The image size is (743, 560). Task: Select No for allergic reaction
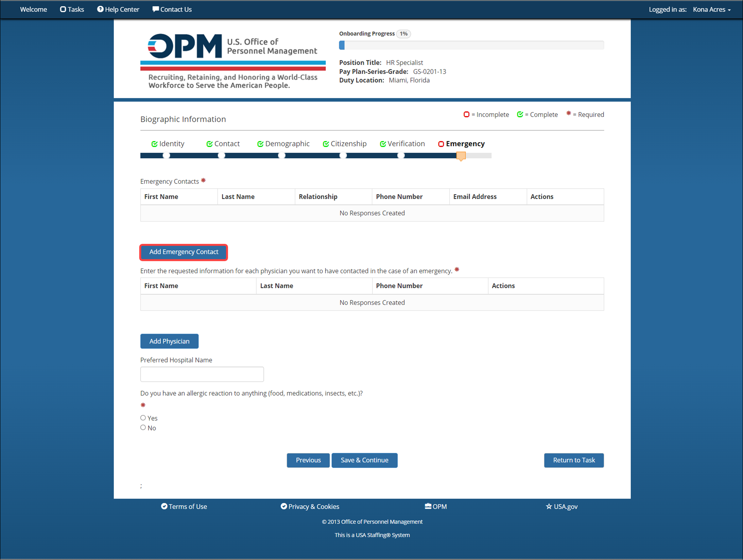(x=143, y=428)
